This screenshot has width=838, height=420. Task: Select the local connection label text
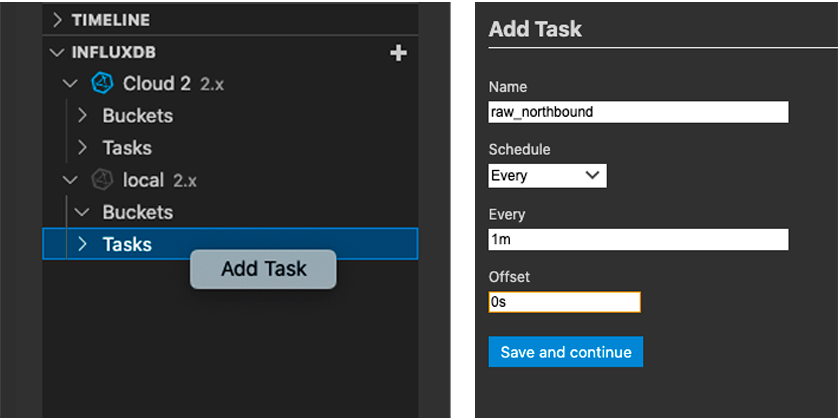click(143, 180)
